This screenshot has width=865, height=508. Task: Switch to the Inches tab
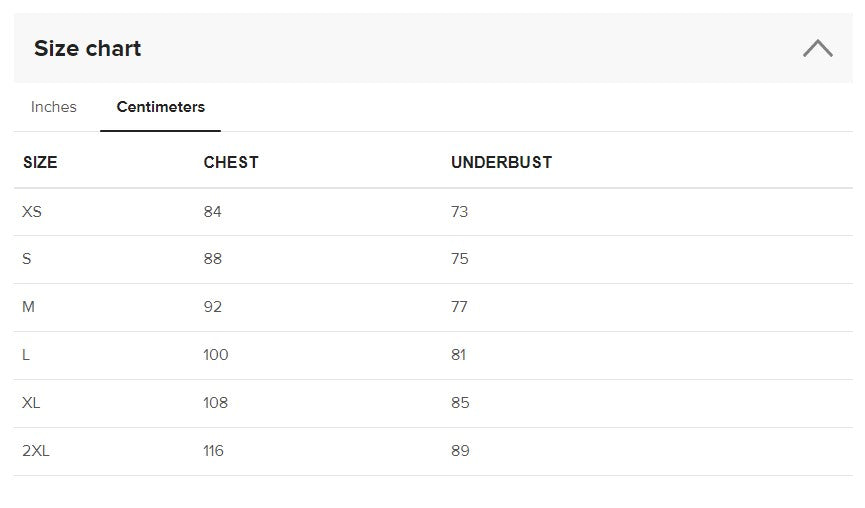[x=54, y=107]
